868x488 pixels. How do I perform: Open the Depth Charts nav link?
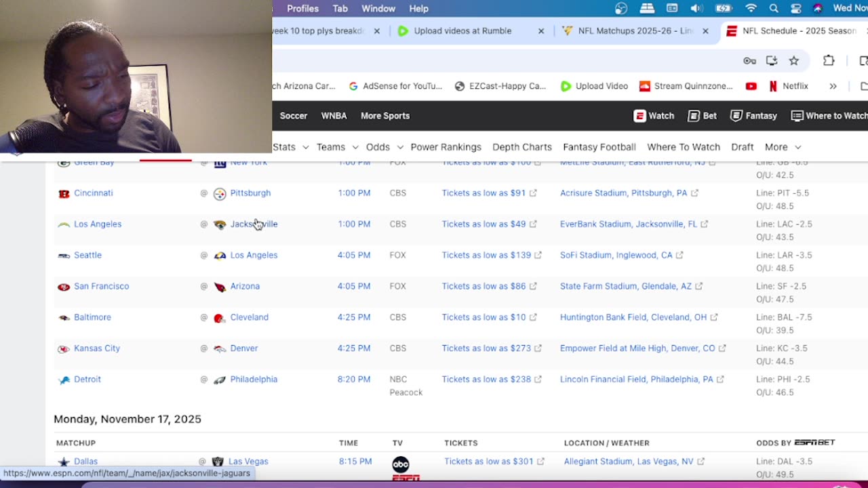click(x=522, y=147)
